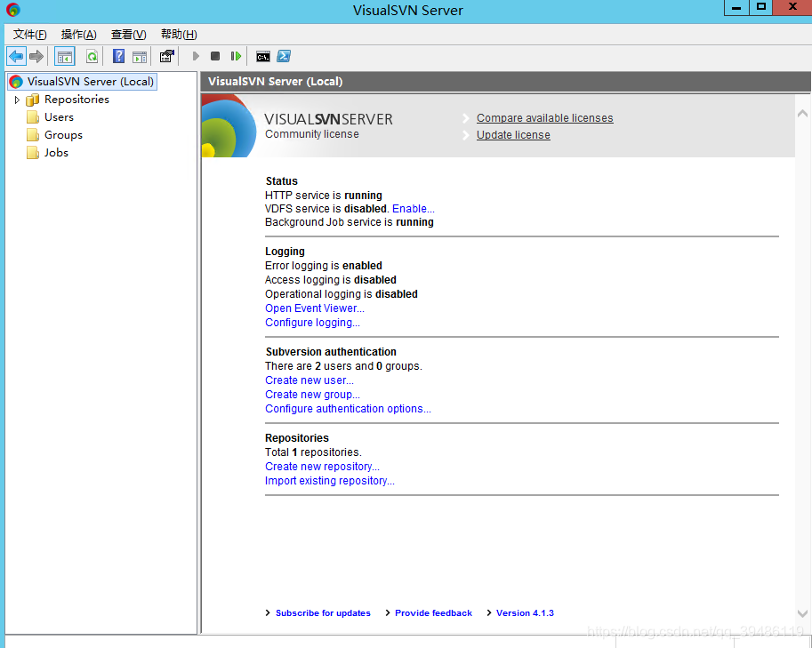Expand the Repositories tree node
This screenshot has height=648, width=812.
(17, 99)
